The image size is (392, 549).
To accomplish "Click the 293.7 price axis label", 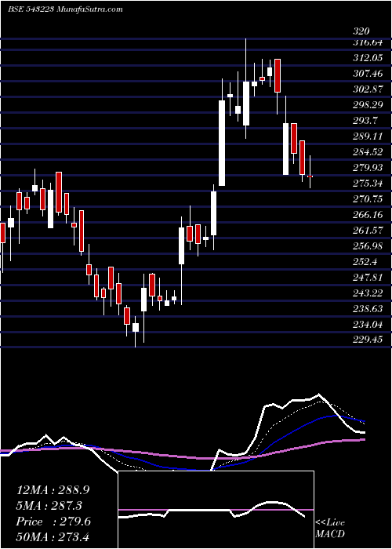I will pos(365,121).
